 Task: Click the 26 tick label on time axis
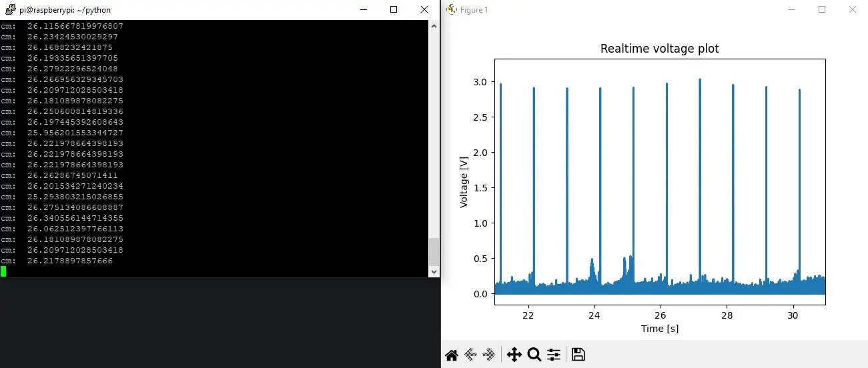pyautogui.click(x=661, y=315)
